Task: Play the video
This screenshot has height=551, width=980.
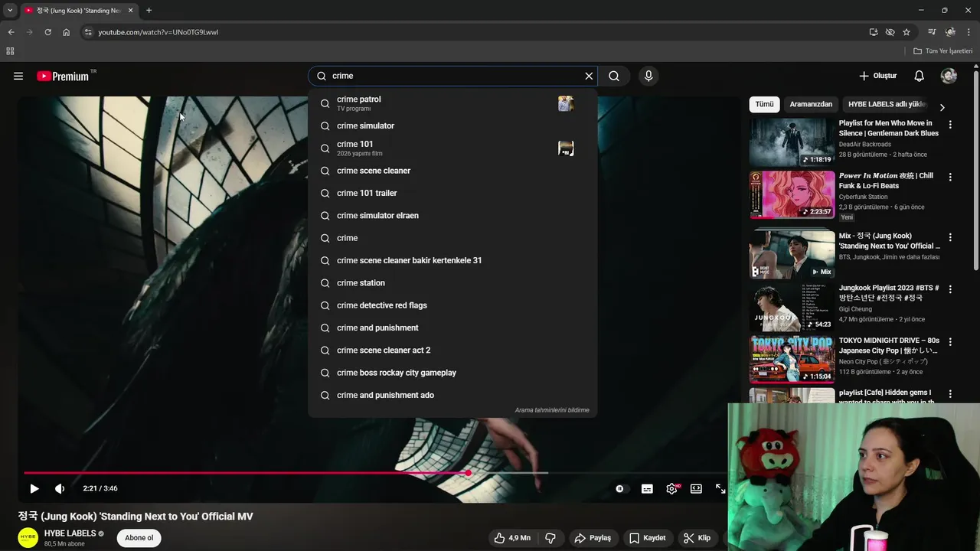Action: tap(34, 488)
